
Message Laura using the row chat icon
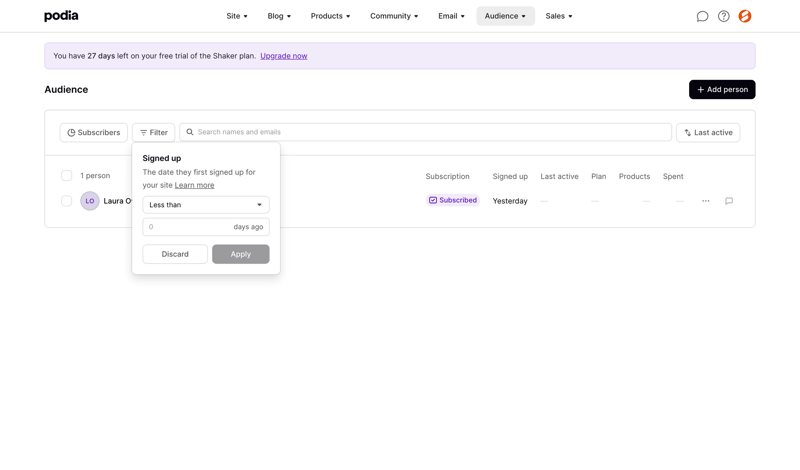[729, 201]
